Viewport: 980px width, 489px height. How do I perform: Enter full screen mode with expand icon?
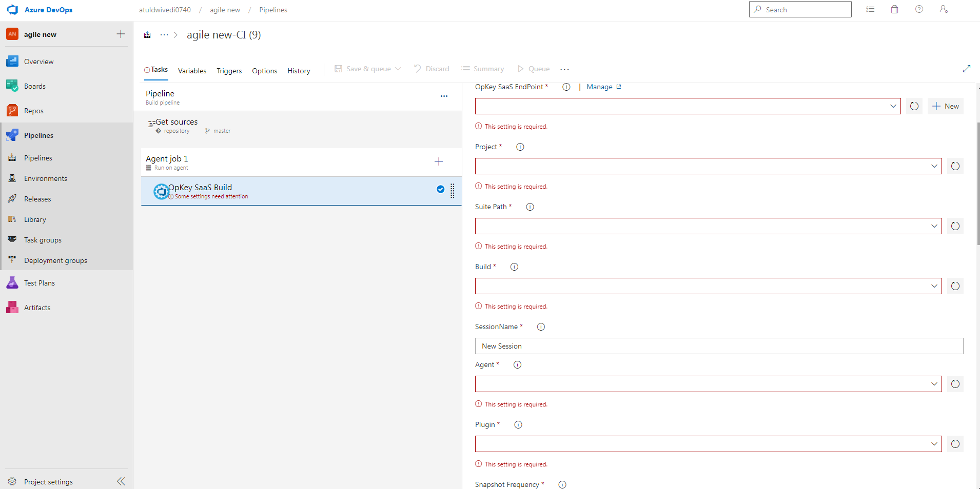pos(966,69)
